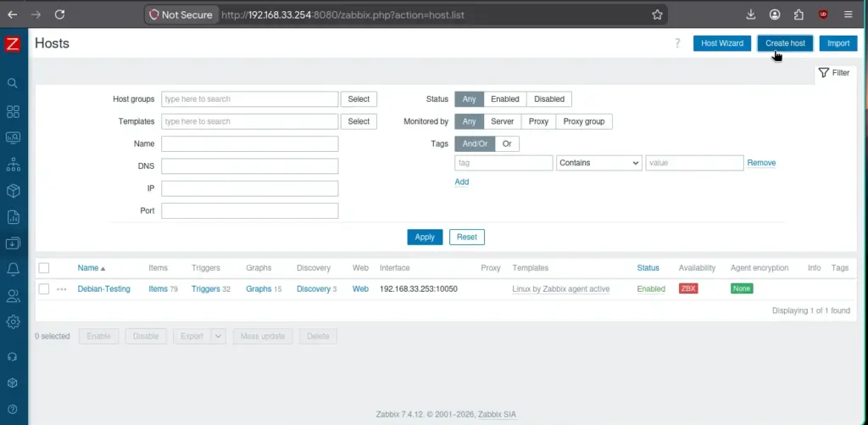
Task: Set Monitored by to Proxy group
Action: click(584, 121)
